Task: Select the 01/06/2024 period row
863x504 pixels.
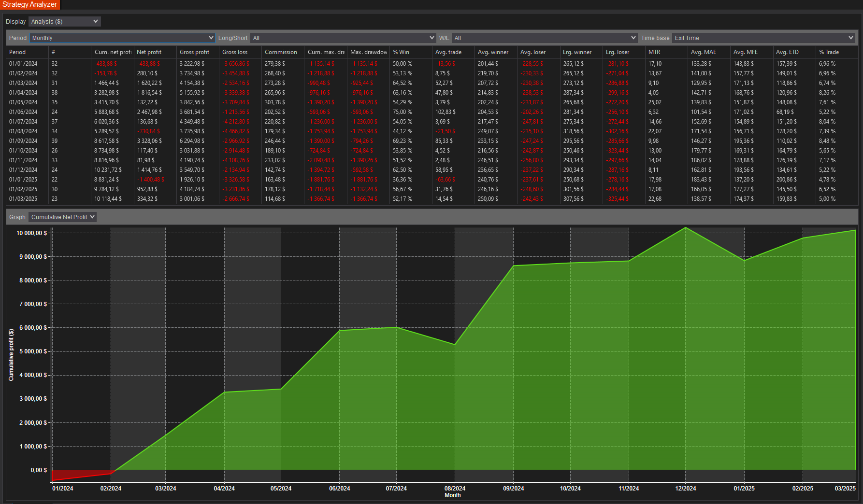Action: [x=432, y=112]
